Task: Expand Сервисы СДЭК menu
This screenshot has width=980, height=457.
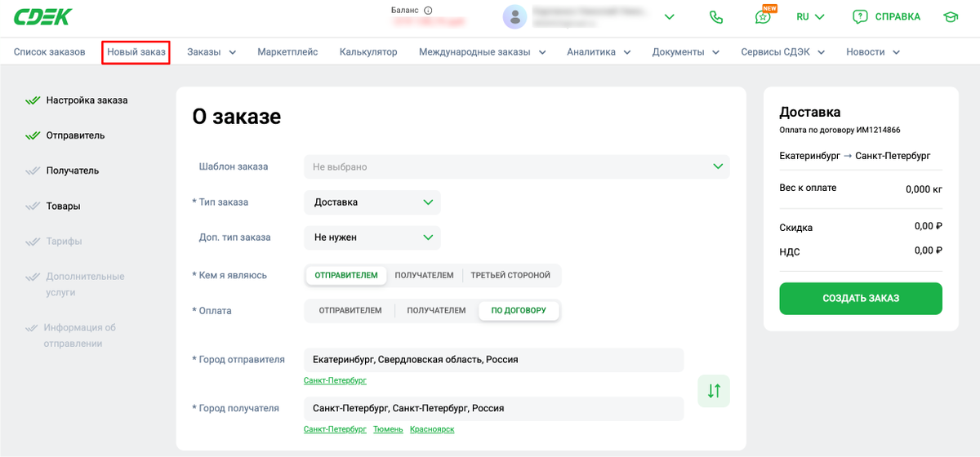Action: [x=783, y=51]
